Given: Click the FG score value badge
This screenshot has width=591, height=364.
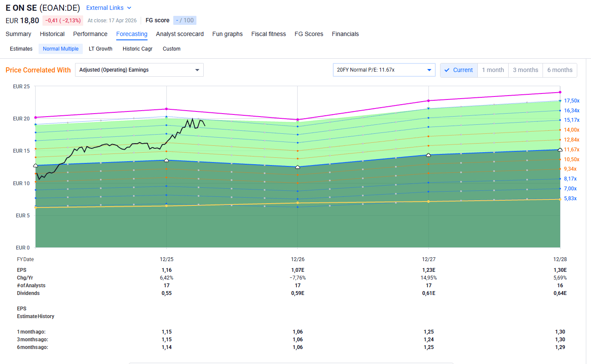Looking at the screenshot, I should 185,20.
